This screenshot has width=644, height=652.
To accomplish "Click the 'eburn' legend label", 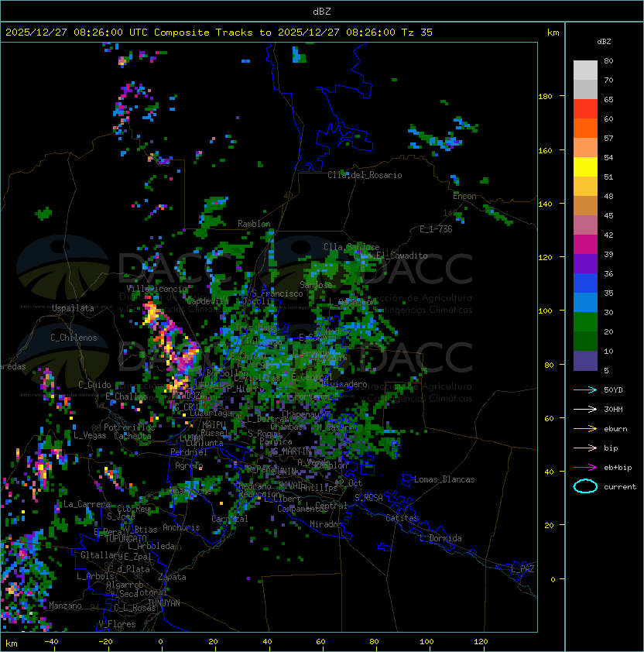I will (x=615, y=429).
